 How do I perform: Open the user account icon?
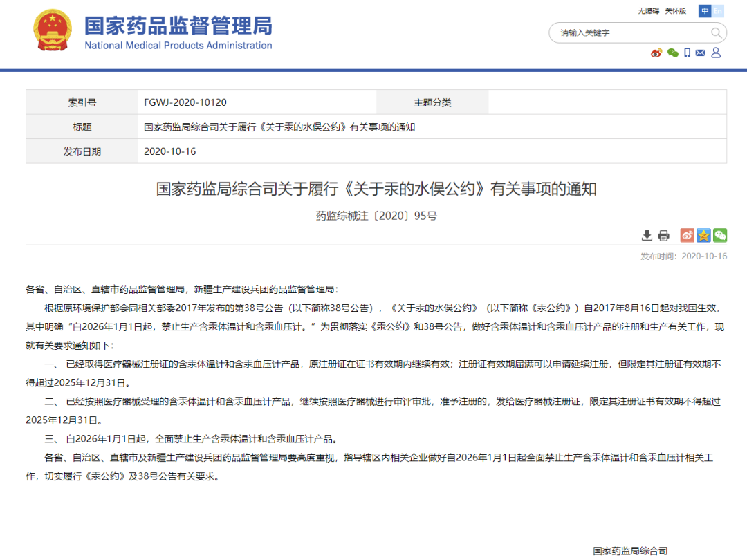(x=716, y=53)
